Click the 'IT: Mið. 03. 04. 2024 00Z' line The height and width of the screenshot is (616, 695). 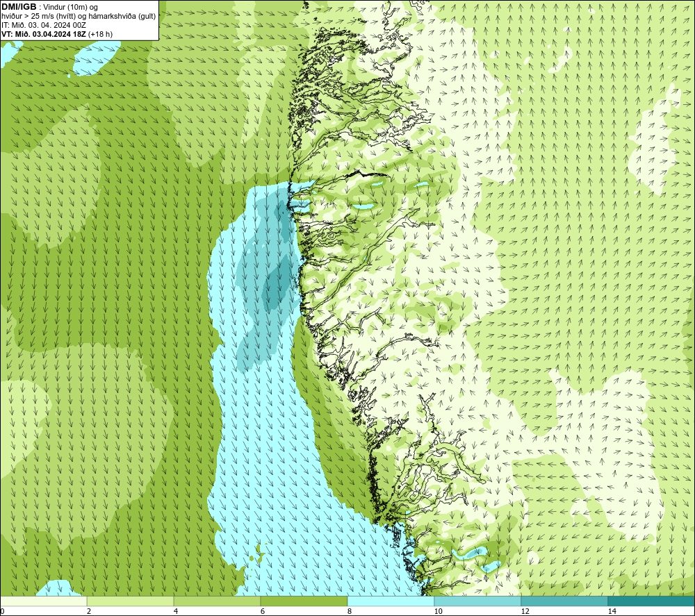pyautogui.click(x=44, y=25)
